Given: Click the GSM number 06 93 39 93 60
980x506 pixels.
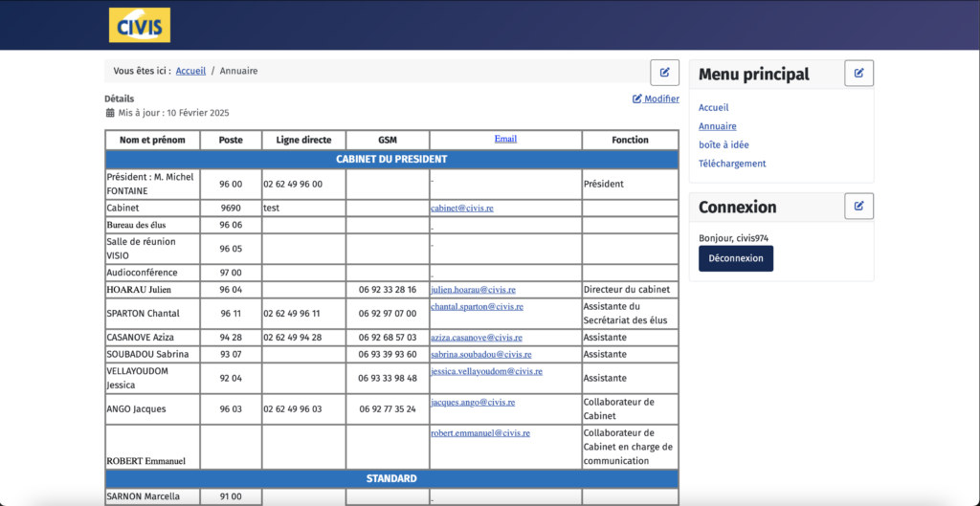Looking at the screenshot, I should [x=388, y=354].
